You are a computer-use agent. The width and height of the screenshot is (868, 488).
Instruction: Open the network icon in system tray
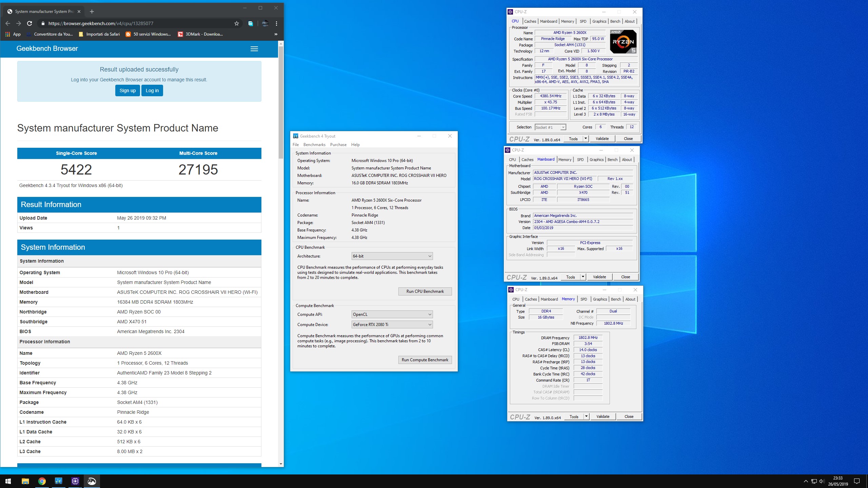[x=814, y=481]
